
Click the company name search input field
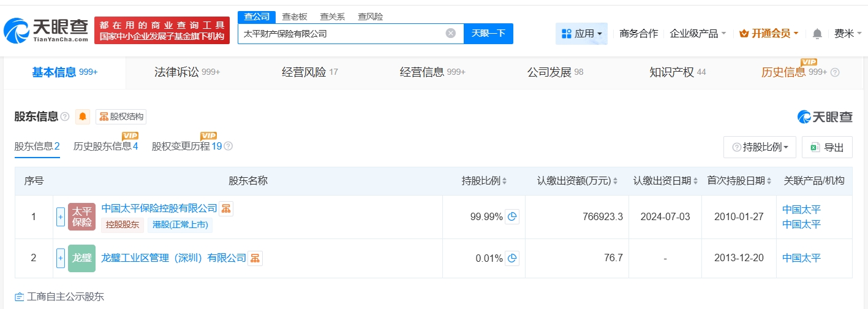click(x=340, y=34)
